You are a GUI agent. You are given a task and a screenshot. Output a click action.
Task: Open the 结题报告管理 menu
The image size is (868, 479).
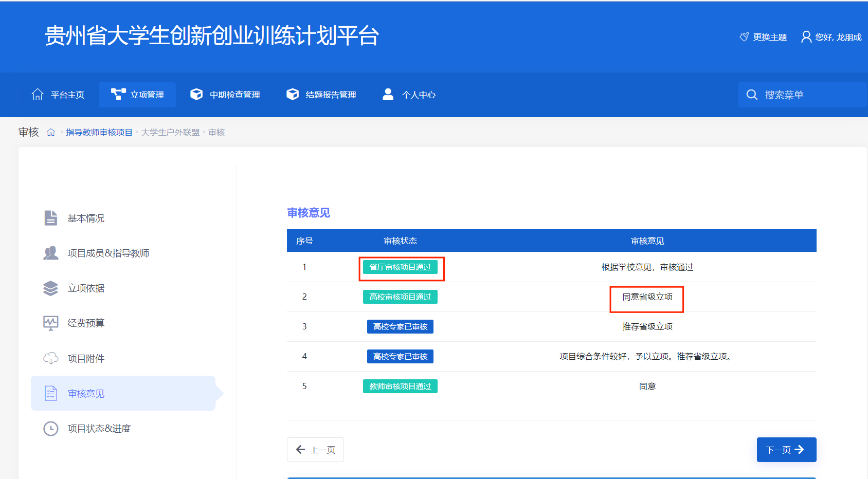tap(321, 95)
